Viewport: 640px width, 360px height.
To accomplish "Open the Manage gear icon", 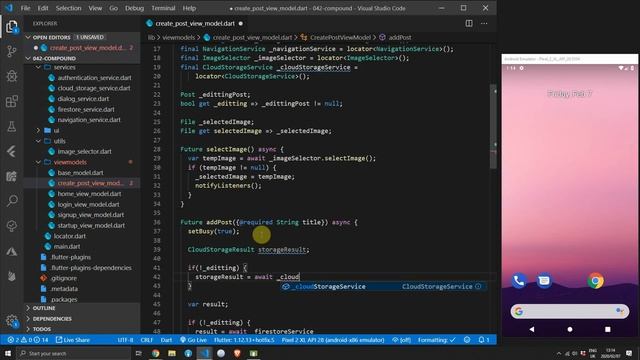I will [x=12, y=321].
